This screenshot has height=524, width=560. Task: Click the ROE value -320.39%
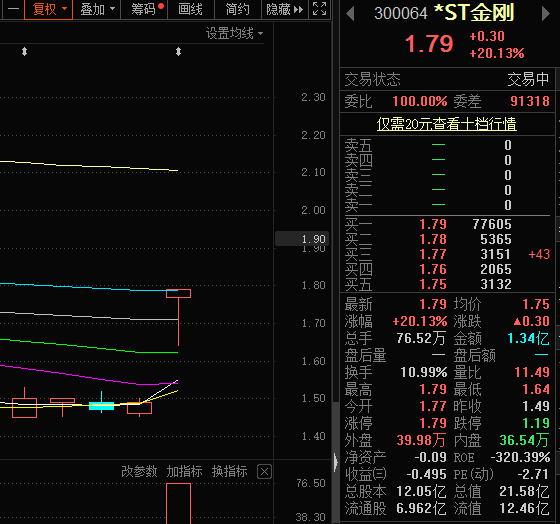pos(520,458)
